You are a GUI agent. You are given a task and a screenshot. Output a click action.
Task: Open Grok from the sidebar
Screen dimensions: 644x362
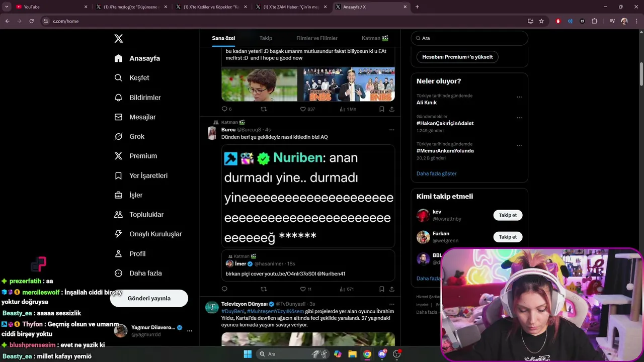[129, 137]
